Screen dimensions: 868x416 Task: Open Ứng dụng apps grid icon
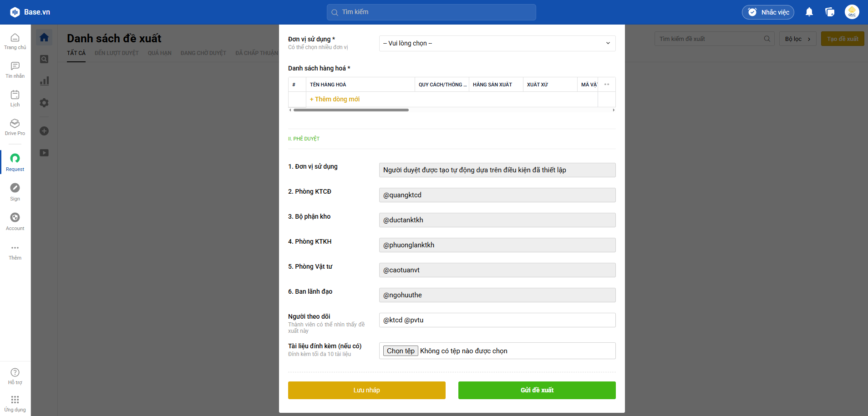tap(15, 403)
